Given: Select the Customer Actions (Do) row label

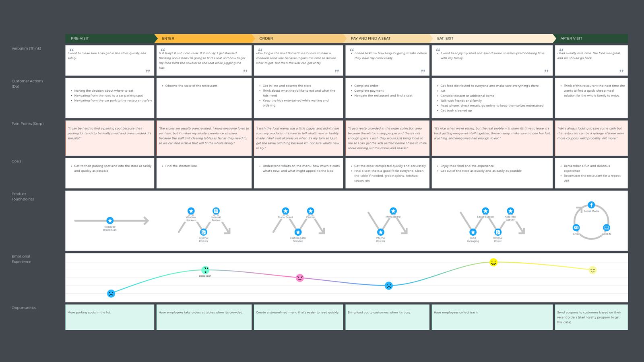Looking at the screenshot, I should pyautogui.click(x=27, y=84).
